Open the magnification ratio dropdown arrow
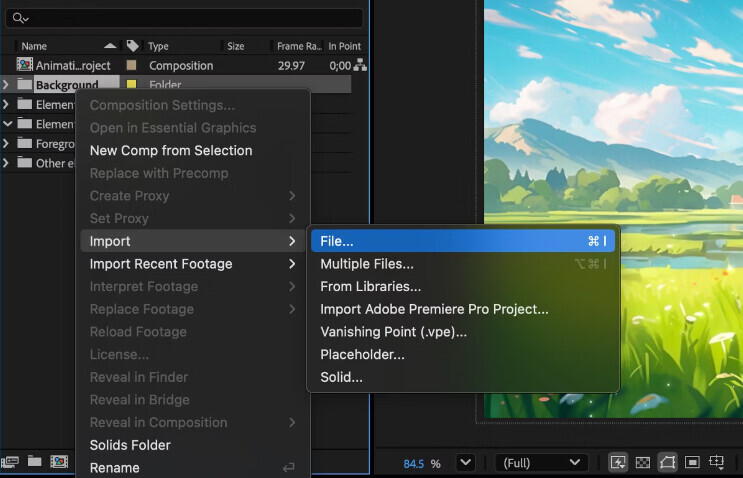 (465, 462)
